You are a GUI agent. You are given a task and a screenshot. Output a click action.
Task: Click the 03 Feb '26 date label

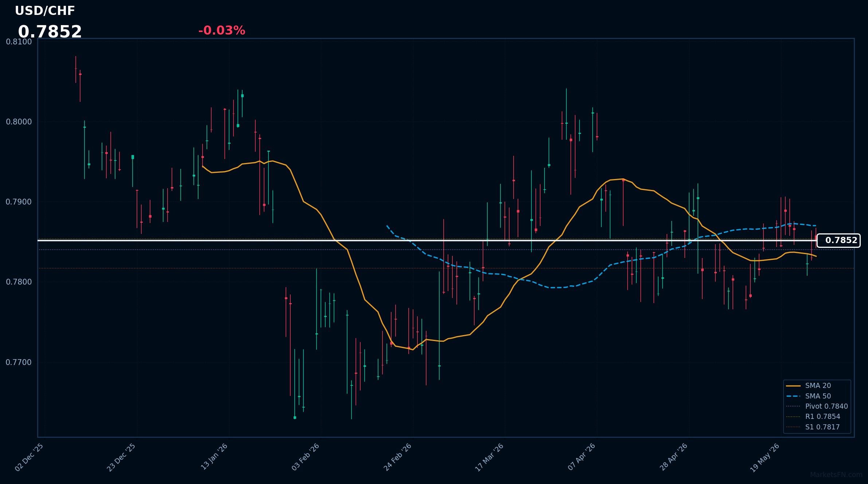point(306,457)
